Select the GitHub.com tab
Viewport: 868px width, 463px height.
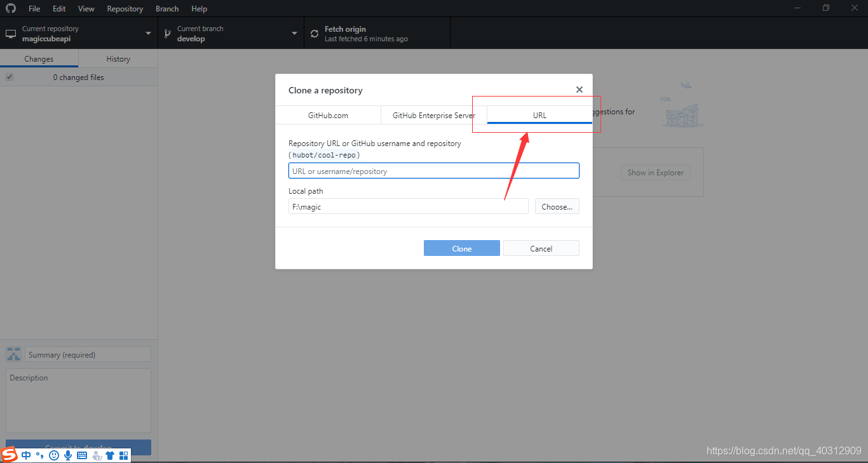[328, 116]
